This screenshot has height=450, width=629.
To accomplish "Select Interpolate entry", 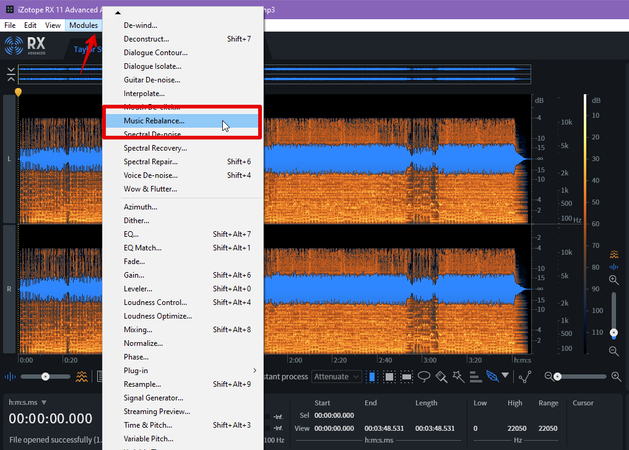I will click(183, 93).
